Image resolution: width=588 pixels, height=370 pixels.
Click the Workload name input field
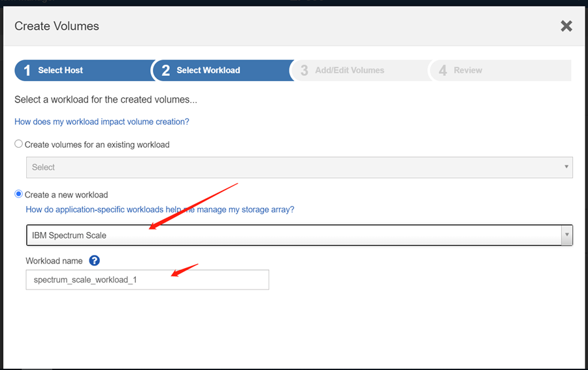(x=148, y=280)
